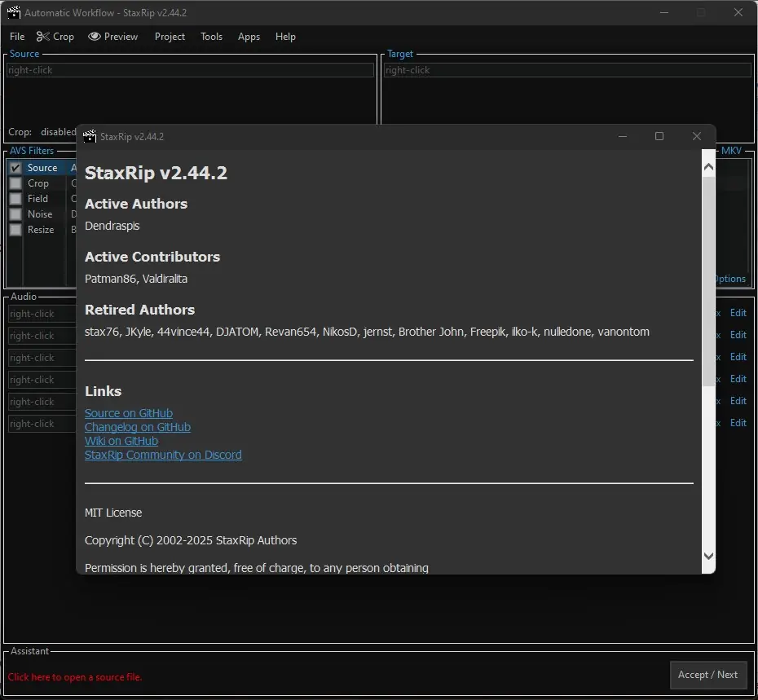Open the Project menu

(x=170, y=37)
